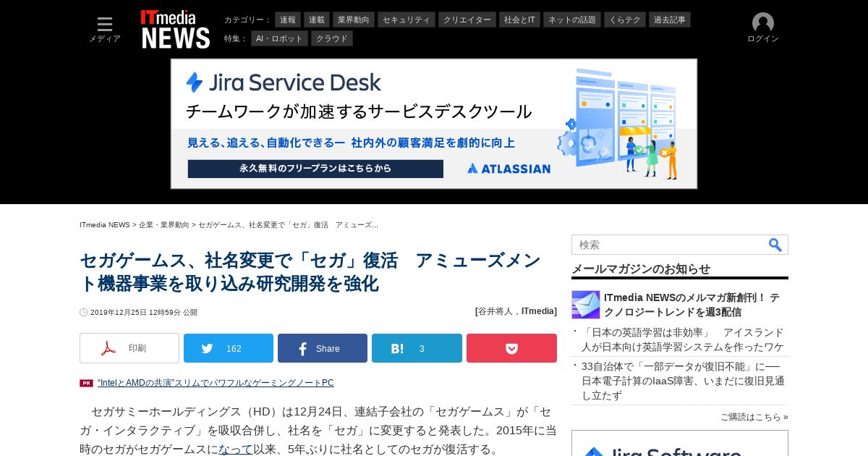Click the 検索 search input field

click(669, 245)
